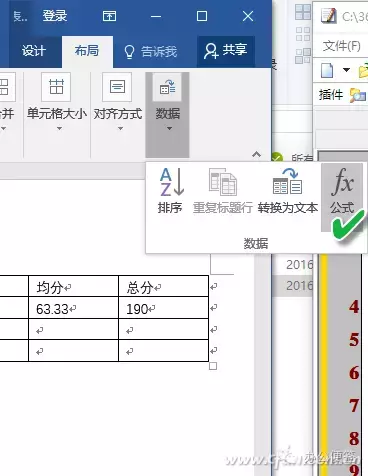Minimize the Word window
368x476 pixels.
(x=156, y=16)
